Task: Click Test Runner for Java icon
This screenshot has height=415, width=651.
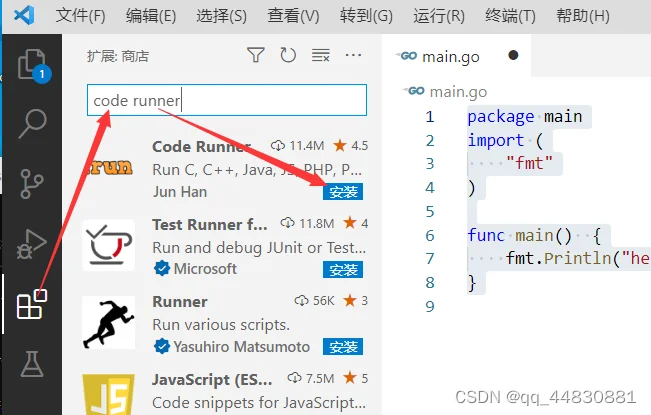Action: [109, 245]
